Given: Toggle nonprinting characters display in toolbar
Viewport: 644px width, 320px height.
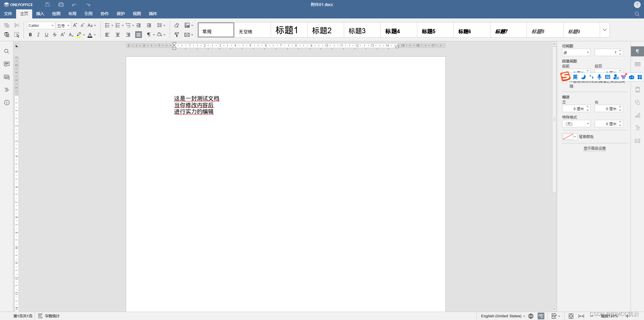Looking at the screenshot, I should click(149, 35).
